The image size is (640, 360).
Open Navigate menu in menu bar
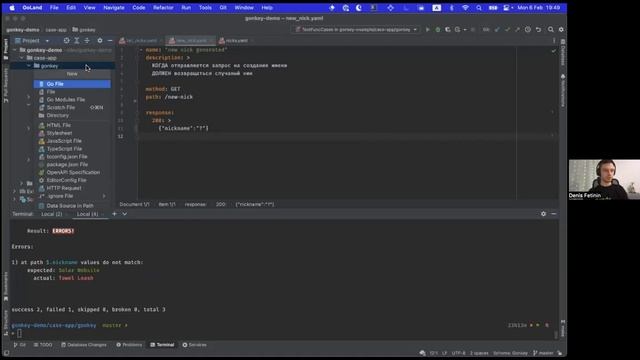(x=113, y=8)
